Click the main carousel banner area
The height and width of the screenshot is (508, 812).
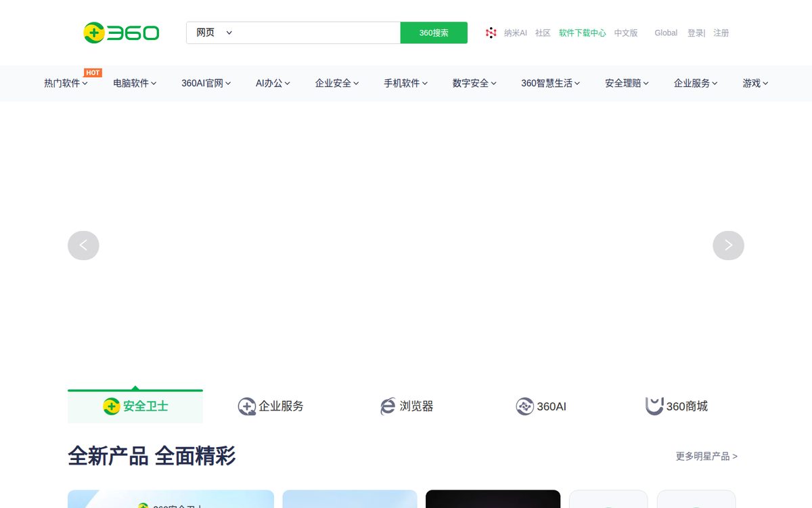406,244
